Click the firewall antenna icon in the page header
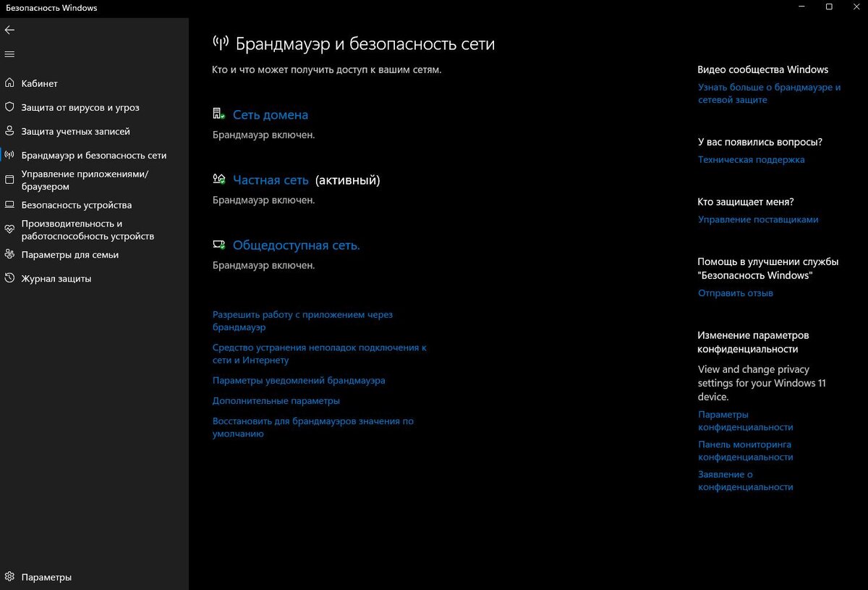 (220, 43)
